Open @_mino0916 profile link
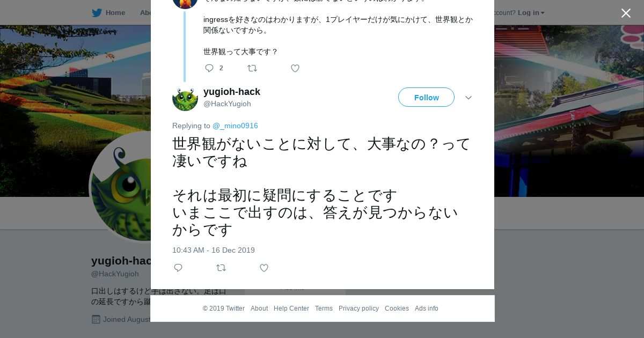This screenshot has width=644, height=338. tap(235, 126)
